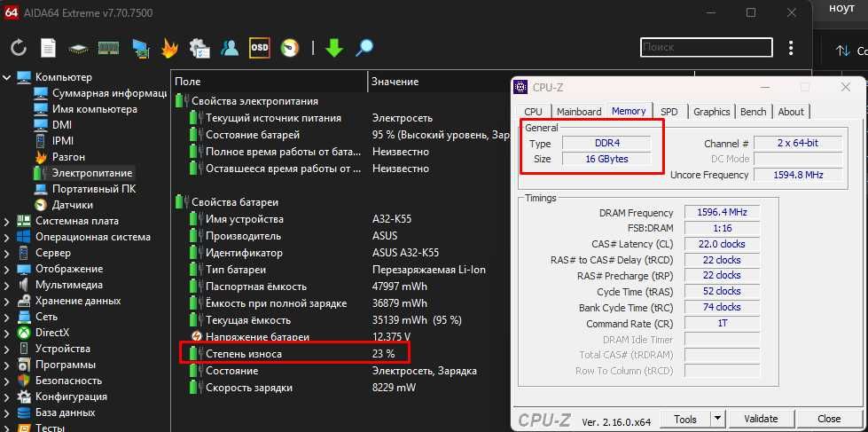Collapse the Компьютер tree node
Viewport: 868px width, 432px height.
pyautogui.click(x=6, y=77)
